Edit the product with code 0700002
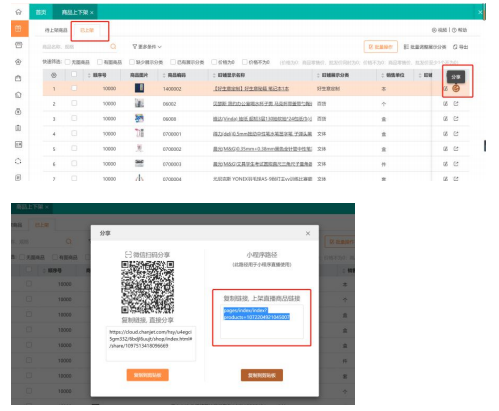 pyautogui.click(x=445, y=149)
